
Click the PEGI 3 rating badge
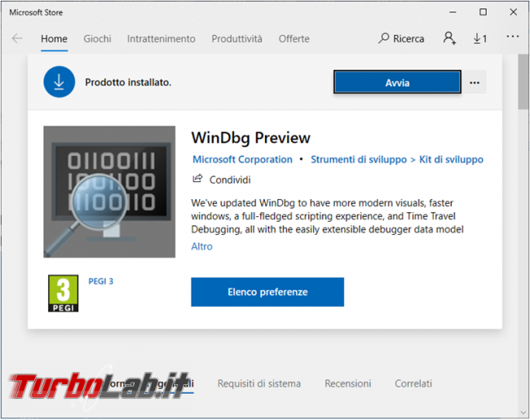[64, 294]
